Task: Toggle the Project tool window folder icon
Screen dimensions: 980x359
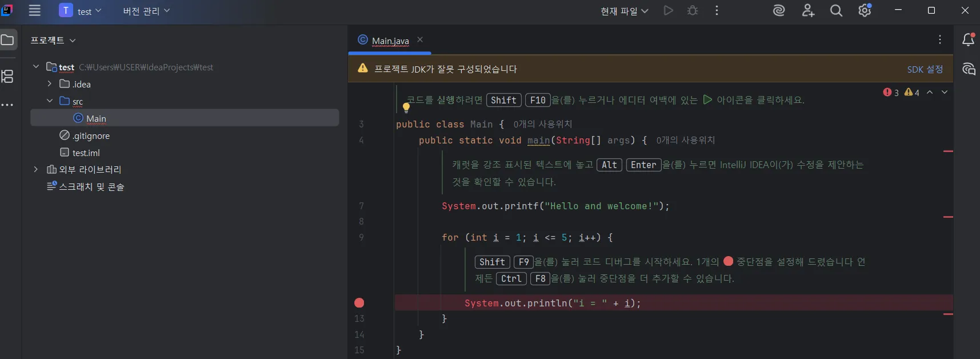Action: tap(7, 40)
